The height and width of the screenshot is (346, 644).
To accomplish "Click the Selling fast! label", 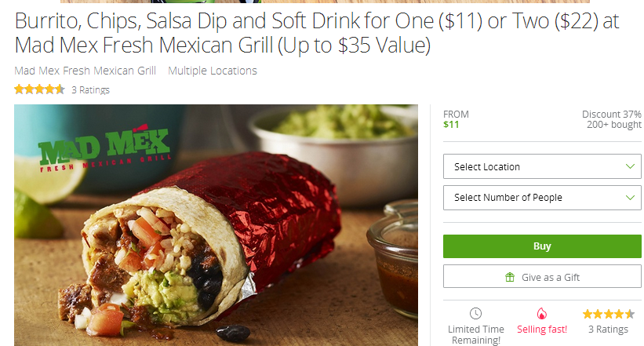I will [542, 330].
